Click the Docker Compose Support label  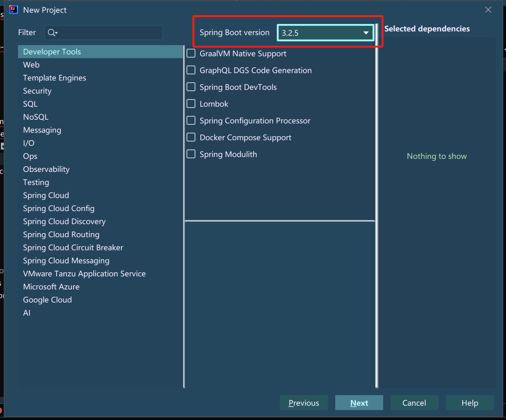(x=245, y=137)
